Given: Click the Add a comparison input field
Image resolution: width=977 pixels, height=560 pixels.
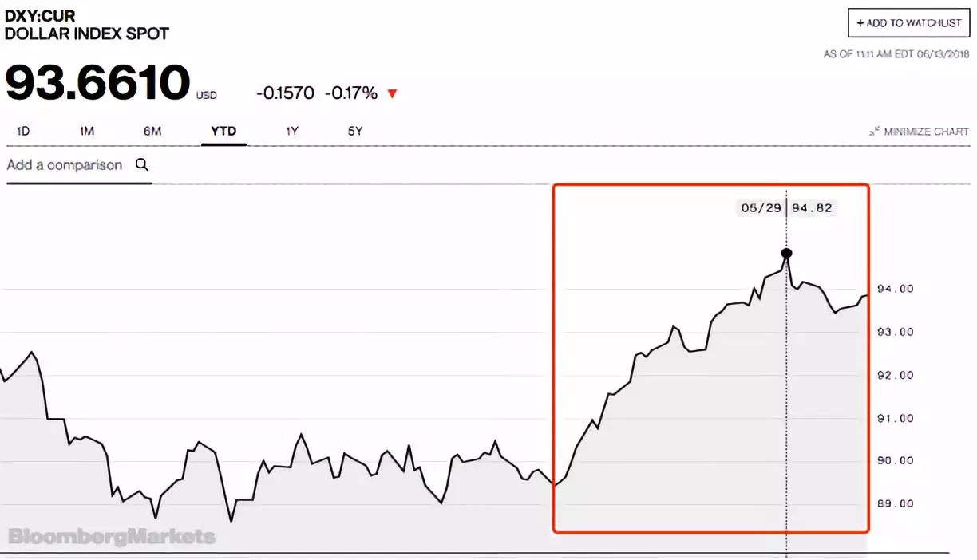Looking at the screenshot, I should [x=79, y=165].
